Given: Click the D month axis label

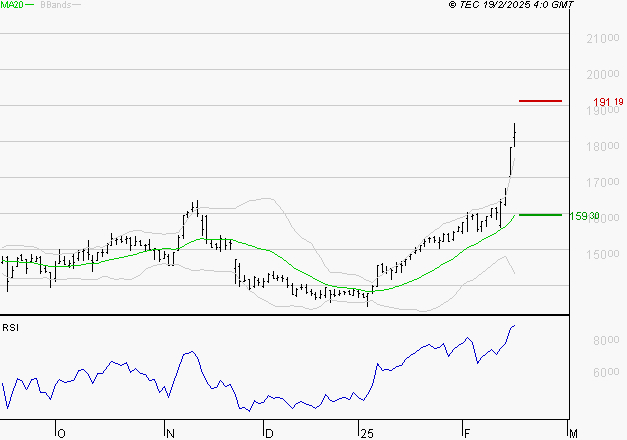Looking at the screenshot, I should (270, 434).
